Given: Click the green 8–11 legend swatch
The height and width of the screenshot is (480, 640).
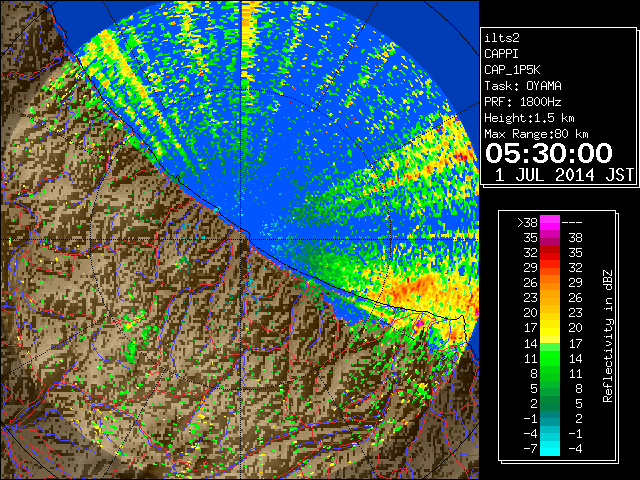Looking at the screenshot, I should point(550,373).
